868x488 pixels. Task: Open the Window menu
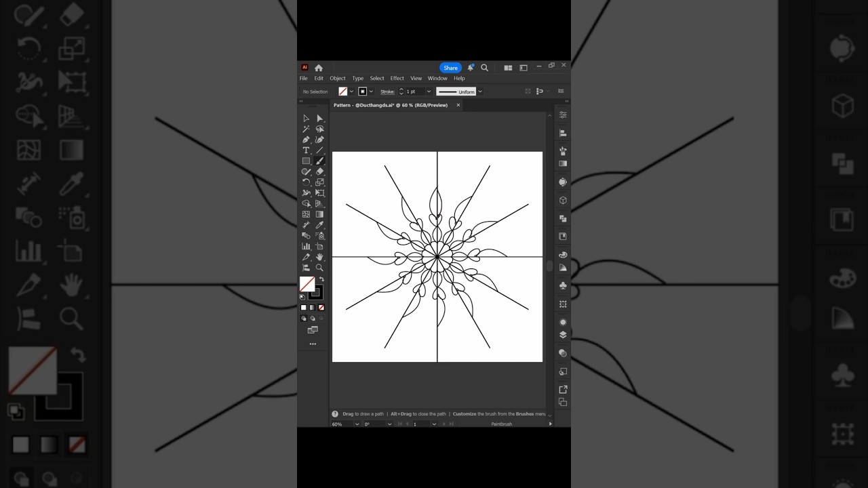point(437,79)
